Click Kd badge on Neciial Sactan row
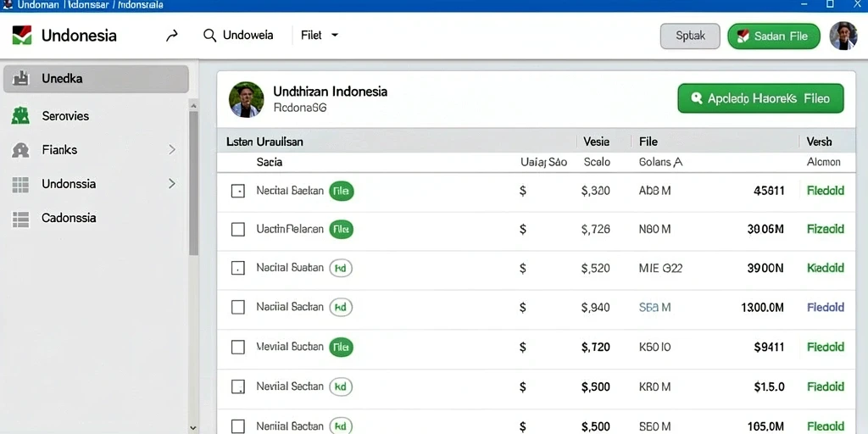The width and height of the screenshot is (868, 434). pyautogui.click(x=341, y=307)
